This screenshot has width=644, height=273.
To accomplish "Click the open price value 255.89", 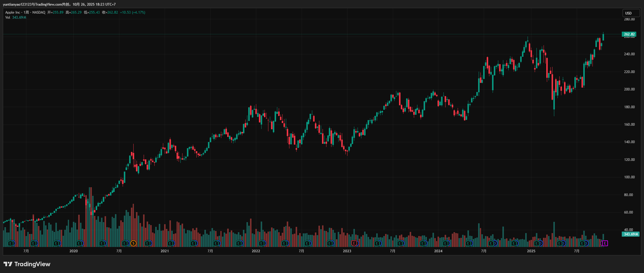I will tap(58, 12).
